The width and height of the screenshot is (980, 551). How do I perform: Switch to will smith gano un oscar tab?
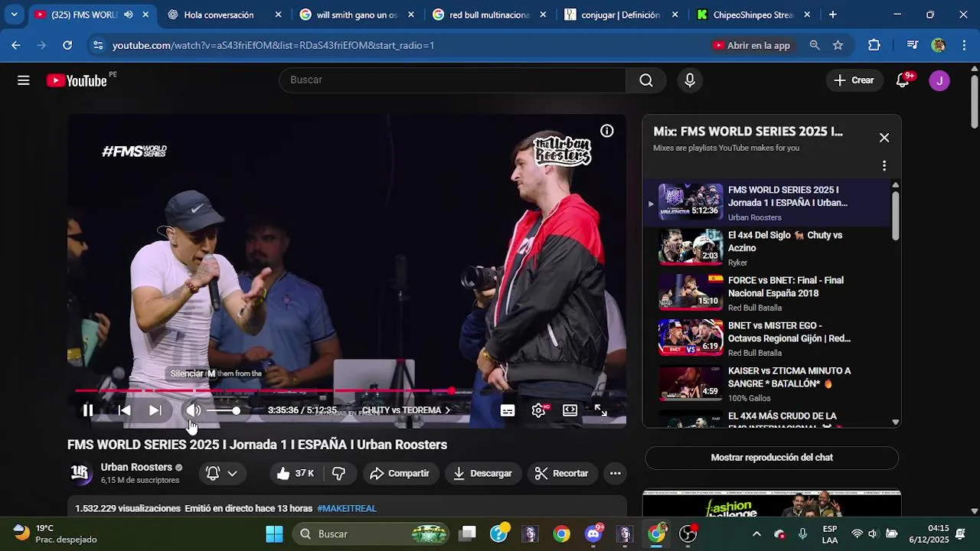coord(357,15)
